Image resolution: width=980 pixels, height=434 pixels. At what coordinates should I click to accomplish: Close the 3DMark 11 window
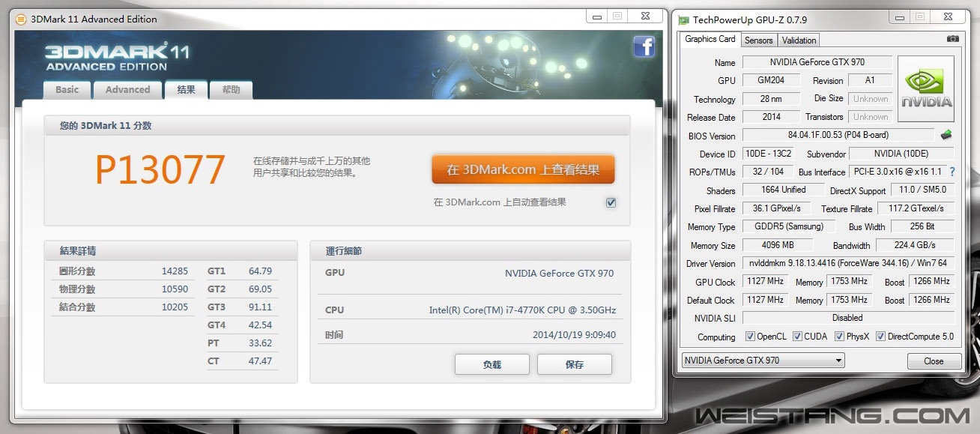click(x=644, y=16)
